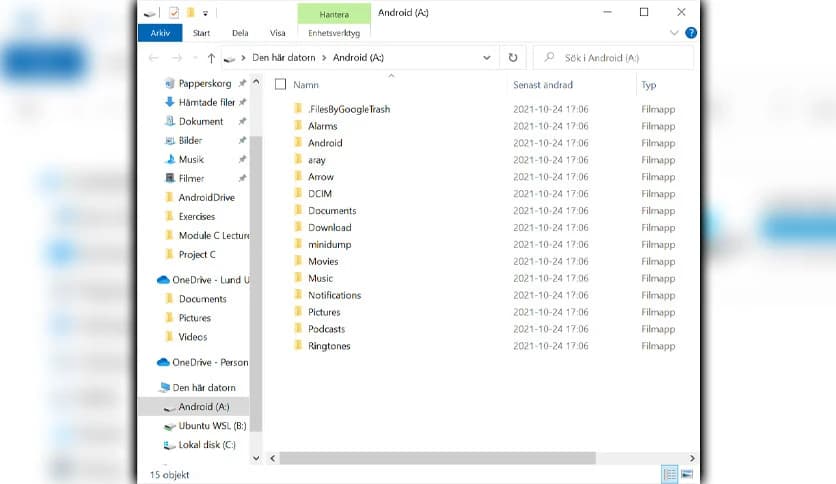
Task: Open Exercises folder in navigation pane
Action: pos(197,216)
